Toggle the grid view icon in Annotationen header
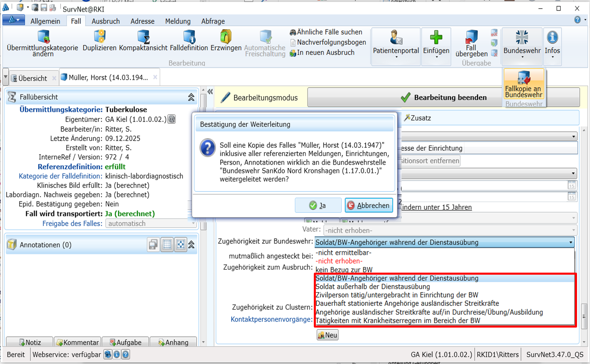 167,245
